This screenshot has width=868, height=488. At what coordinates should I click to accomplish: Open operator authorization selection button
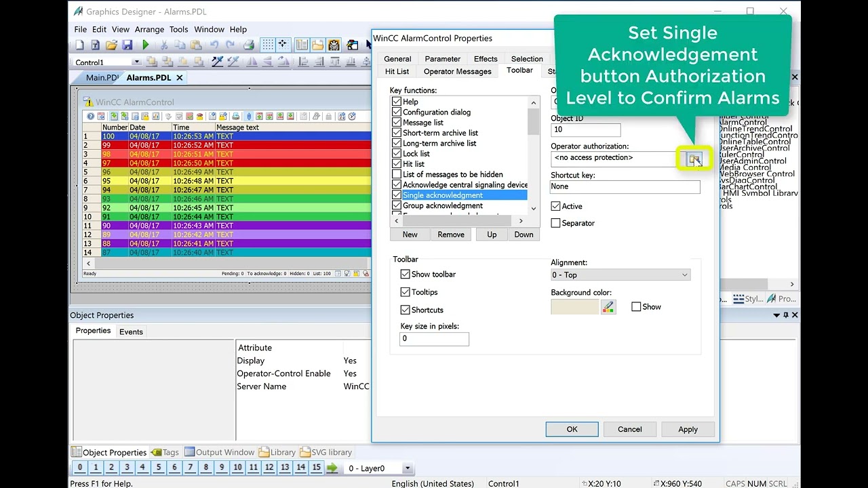(694, 159)
